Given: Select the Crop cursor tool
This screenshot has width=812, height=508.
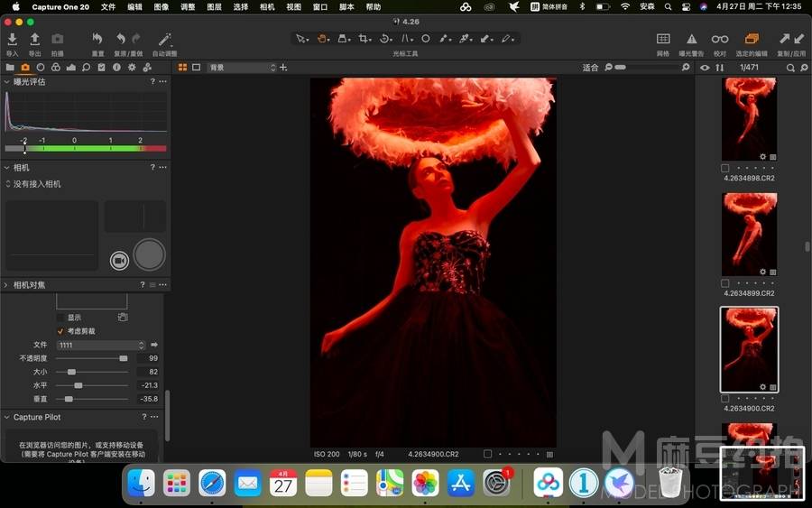Looking at the screenshot, I should pos(364,39).
